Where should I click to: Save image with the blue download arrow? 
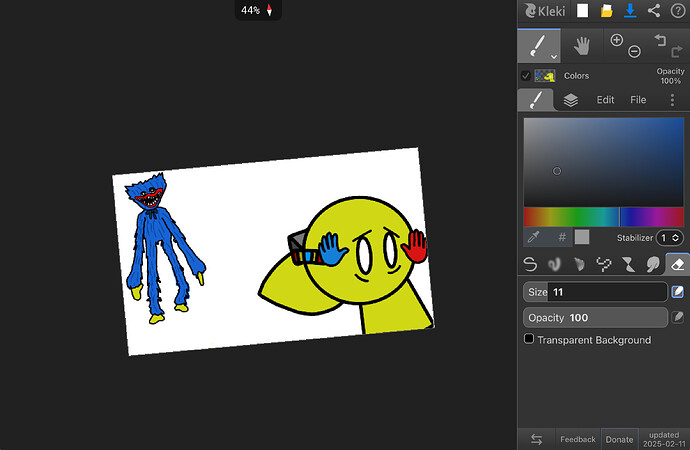click(x=630, y=11)
